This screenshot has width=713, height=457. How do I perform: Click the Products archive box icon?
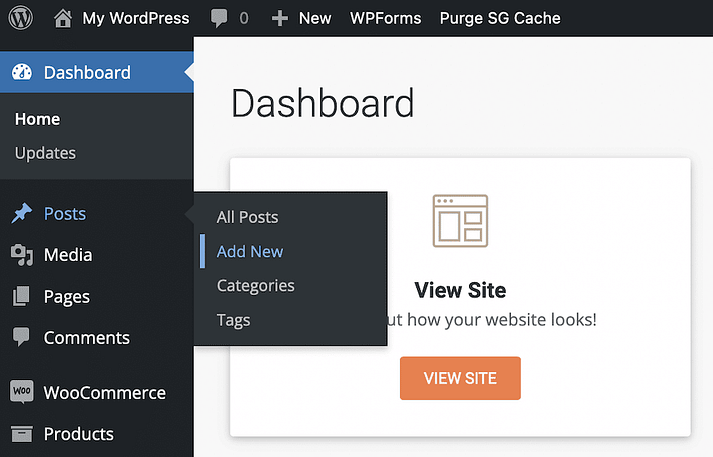pyautogui.click(x=22, y=434)
